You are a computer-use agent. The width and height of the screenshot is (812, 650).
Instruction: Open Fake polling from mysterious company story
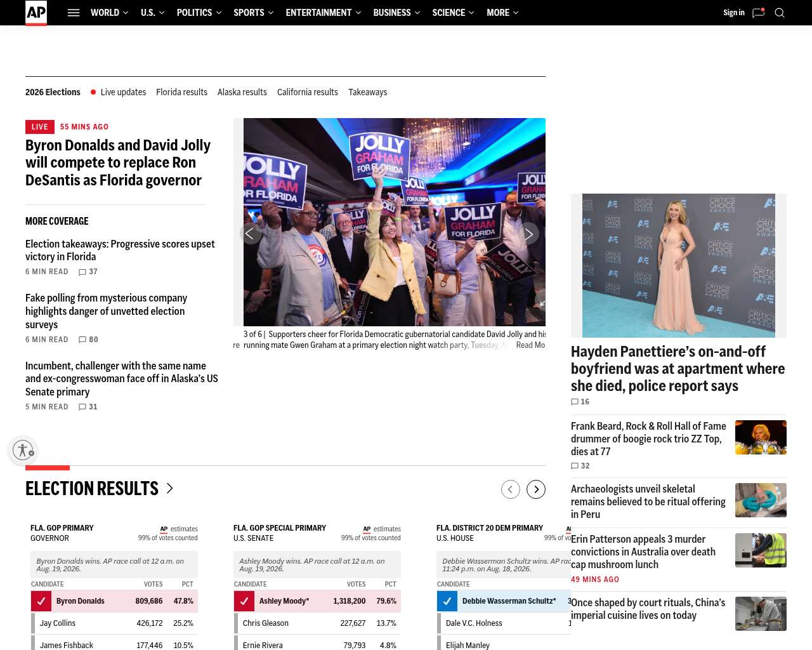(x=107, y=311)
